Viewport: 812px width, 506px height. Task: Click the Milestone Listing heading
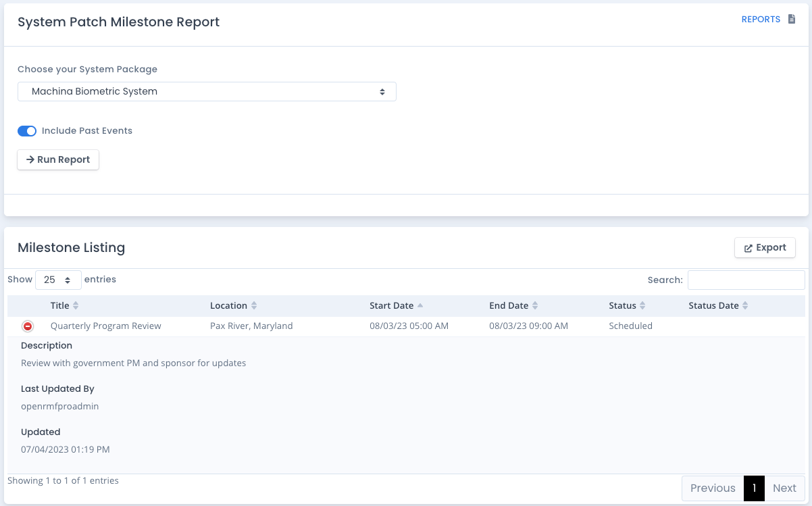[71, 248]
